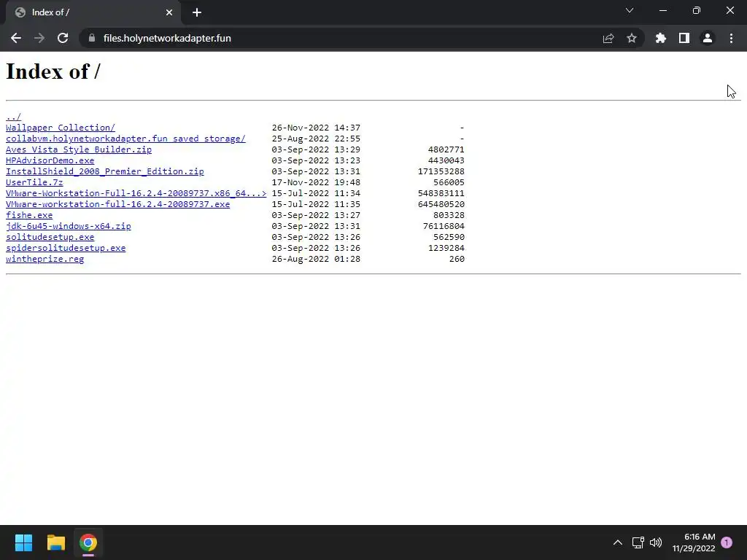Click the date 26-Nov-2022 14:37
The width and height of the screenshot is (747, 560).
tap(316, 128)
